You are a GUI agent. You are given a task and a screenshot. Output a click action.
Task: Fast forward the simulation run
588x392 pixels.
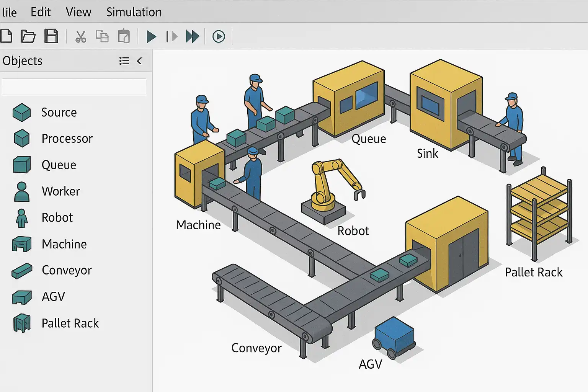[193, 37]
